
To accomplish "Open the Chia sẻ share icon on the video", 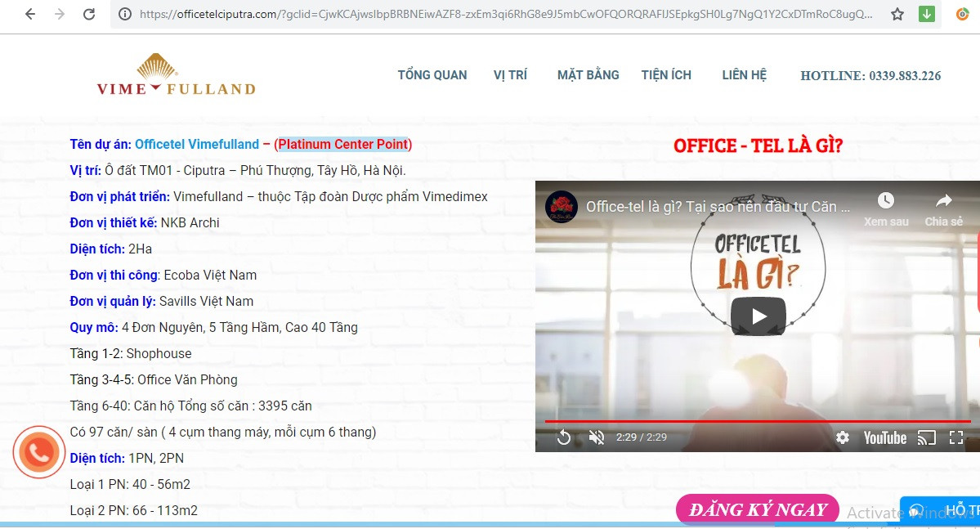I will click(x=943, y=199).
